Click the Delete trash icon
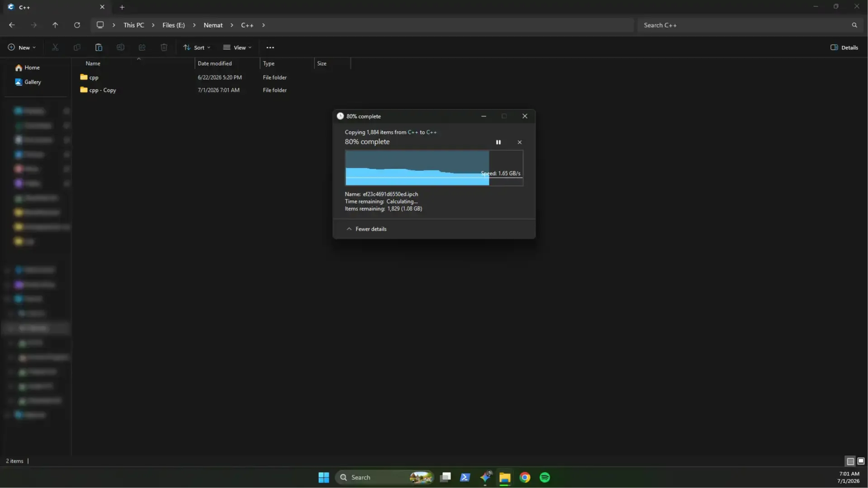Viewport: 868px width, 488px height. click(164, 47)
